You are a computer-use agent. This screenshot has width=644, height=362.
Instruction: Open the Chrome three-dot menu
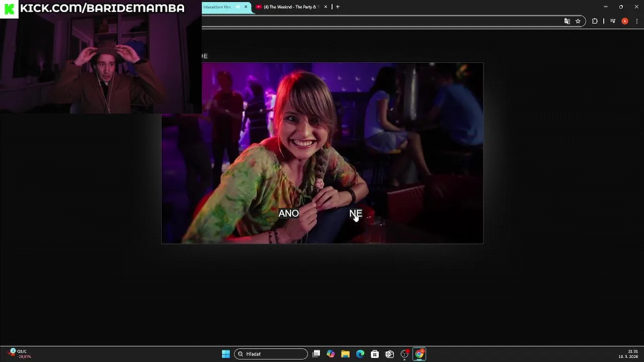coord(637,21)
